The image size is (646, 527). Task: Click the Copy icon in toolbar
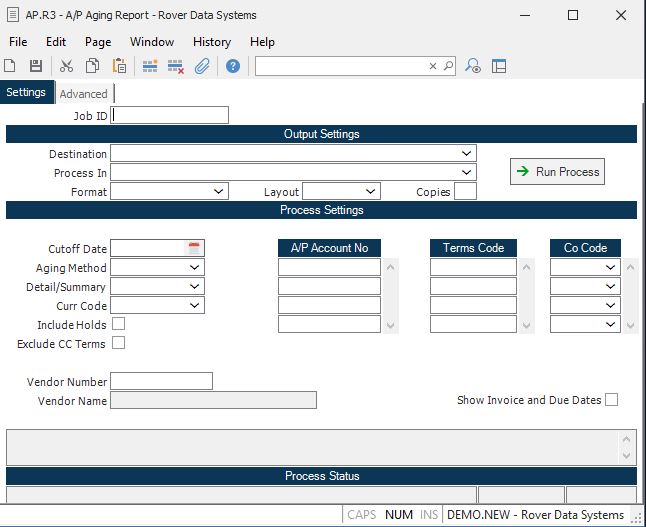pos(92,66)
